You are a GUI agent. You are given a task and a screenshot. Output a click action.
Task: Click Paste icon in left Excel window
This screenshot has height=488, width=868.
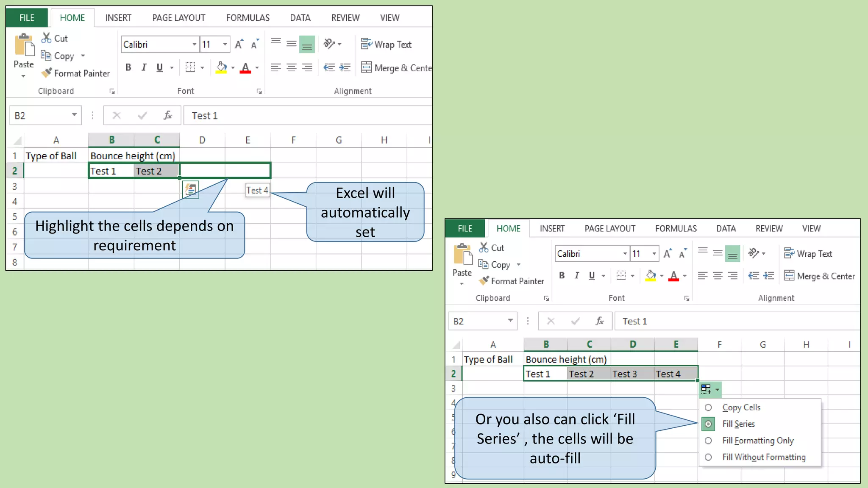click(24, 46)
